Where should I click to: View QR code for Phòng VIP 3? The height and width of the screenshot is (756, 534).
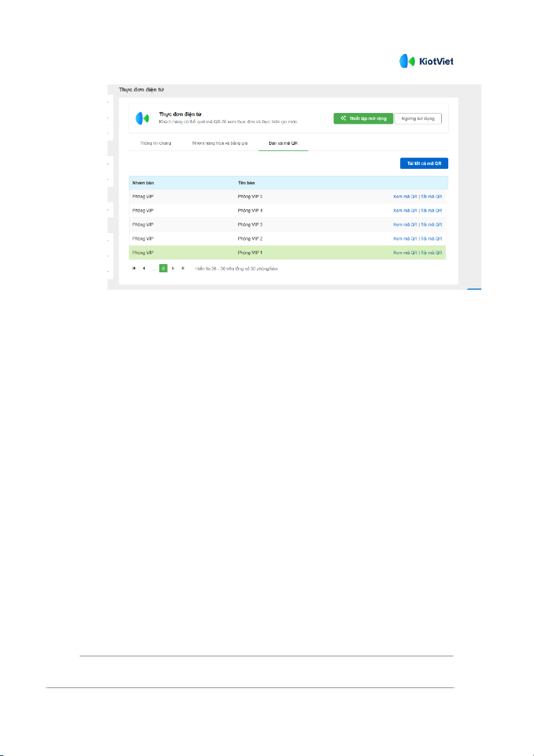tap(405, 225)
